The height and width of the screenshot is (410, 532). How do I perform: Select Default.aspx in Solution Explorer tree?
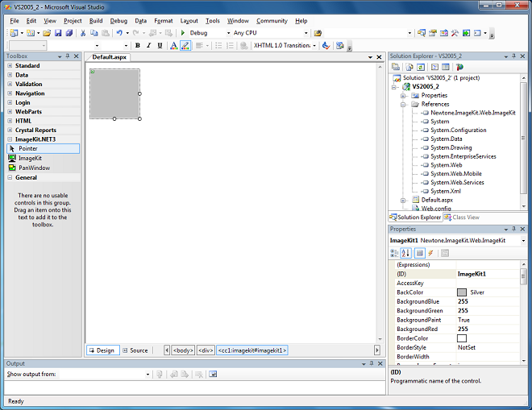click(x=437, y=200)
